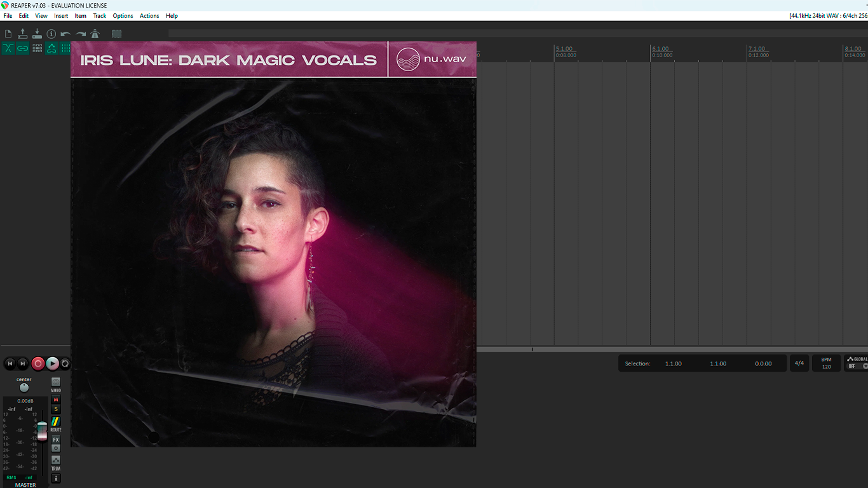Click timeline ruler marker 5.1.00

pyautogui.click(x=564, y=49)
